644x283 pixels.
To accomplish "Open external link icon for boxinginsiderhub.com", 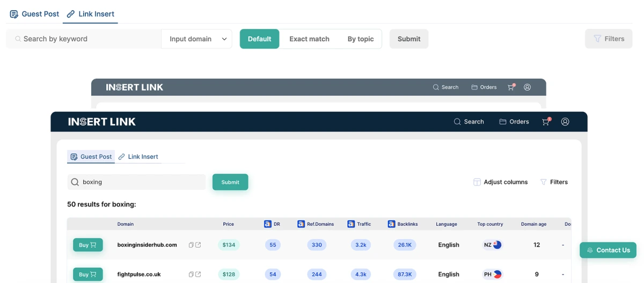I will (x=198, y=245).
